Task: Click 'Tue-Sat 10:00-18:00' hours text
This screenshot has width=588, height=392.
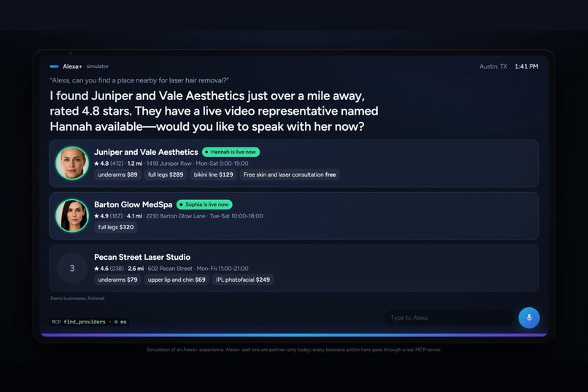Action: [x=236, y=215]
